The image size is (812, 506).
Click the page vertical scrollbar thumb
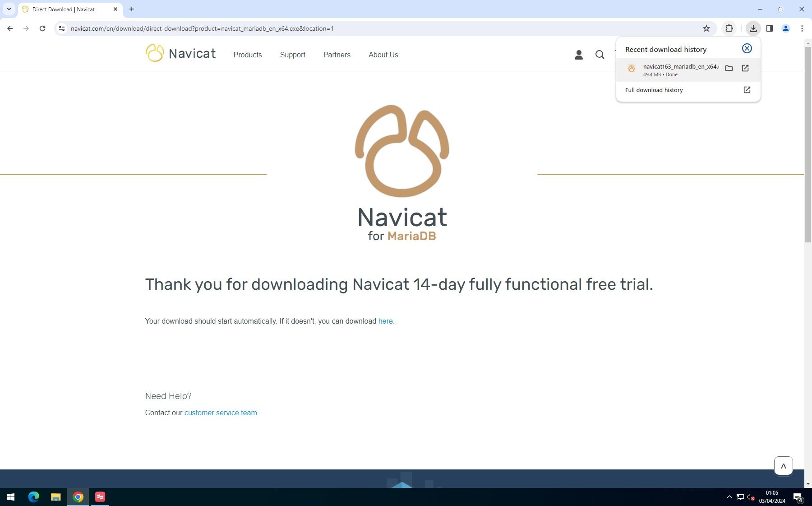[x=808, y=144]
